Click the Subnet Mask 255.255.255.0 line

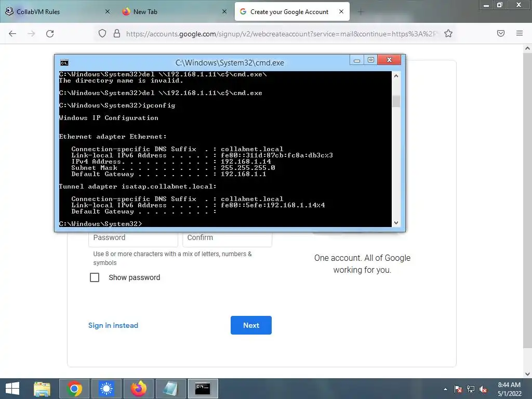click(173, 168)
